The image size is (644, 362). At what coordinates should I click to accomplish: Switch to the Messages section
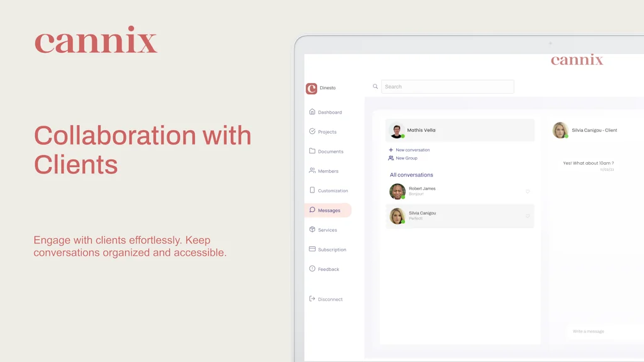coord(328,210)
